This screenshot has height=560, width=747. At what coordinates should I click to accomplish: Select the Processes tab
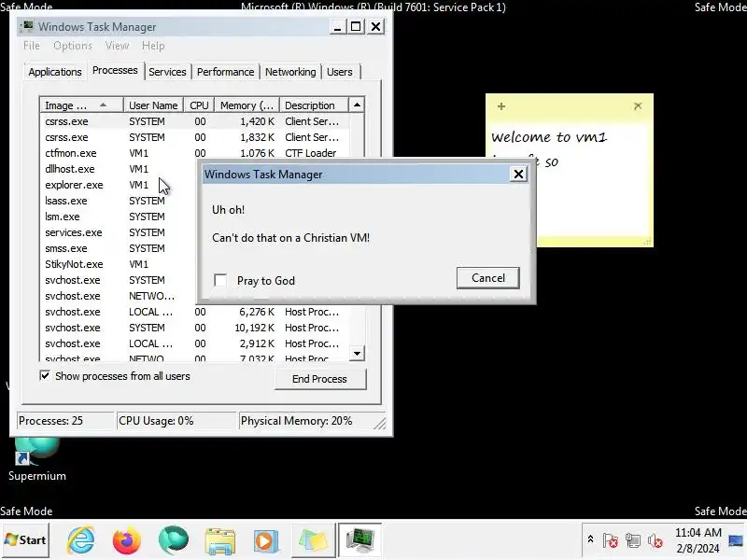pos(115,71)
